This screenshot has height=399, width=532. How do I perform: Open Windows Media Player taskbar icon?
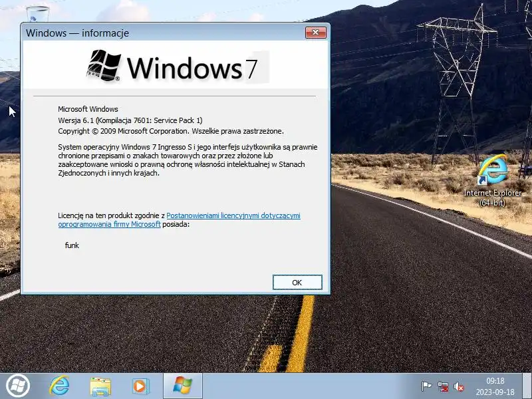(140, 386)
